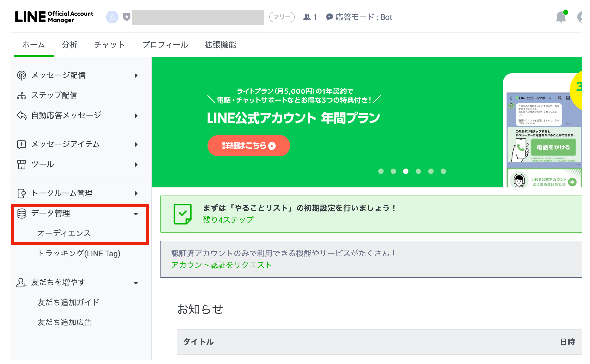Expand the メッセージアイテム submenu arrow
The image size is (590, 364).
pos(136,144)
